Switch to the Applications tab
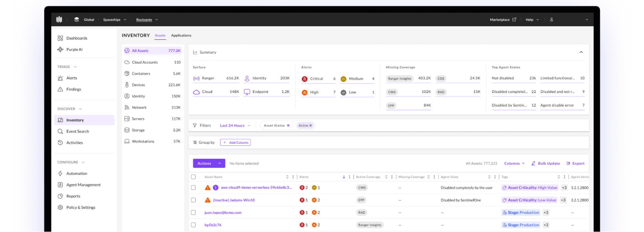 [x=181, y=35]
